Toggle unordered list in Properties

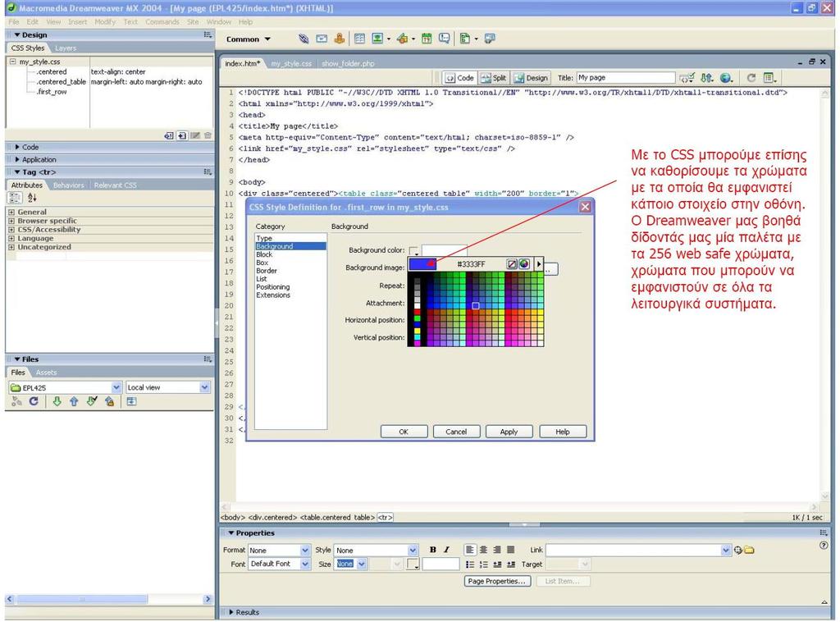[470, 564]
